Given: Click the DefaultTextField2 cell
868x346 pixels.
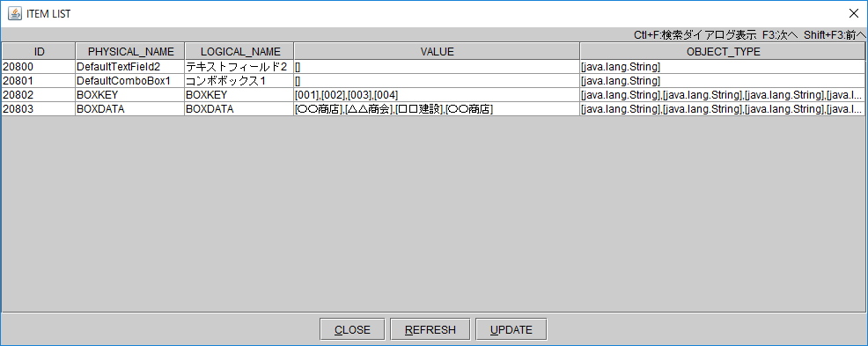Looking at the screenshot, I should tap(130, 67).
